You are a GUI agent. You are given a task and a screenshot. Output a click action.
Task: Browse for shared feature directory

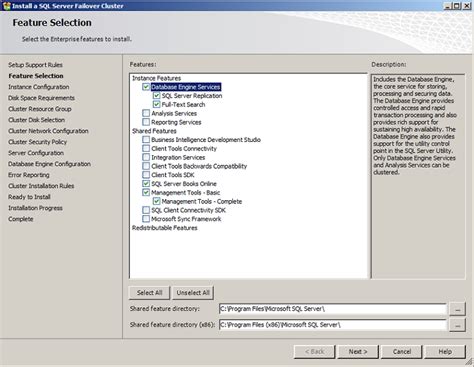[457, 309]
